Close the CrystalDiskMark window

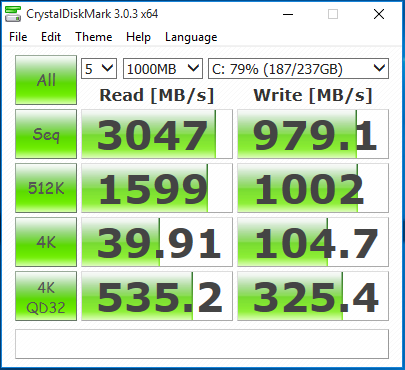[379, 14]
